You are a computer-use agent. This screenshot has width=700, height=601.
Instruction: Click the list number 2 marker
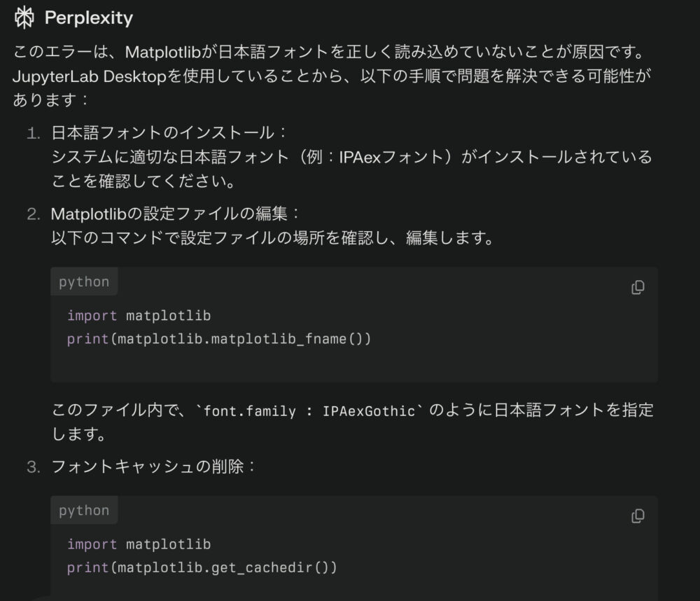click(34, 214)
